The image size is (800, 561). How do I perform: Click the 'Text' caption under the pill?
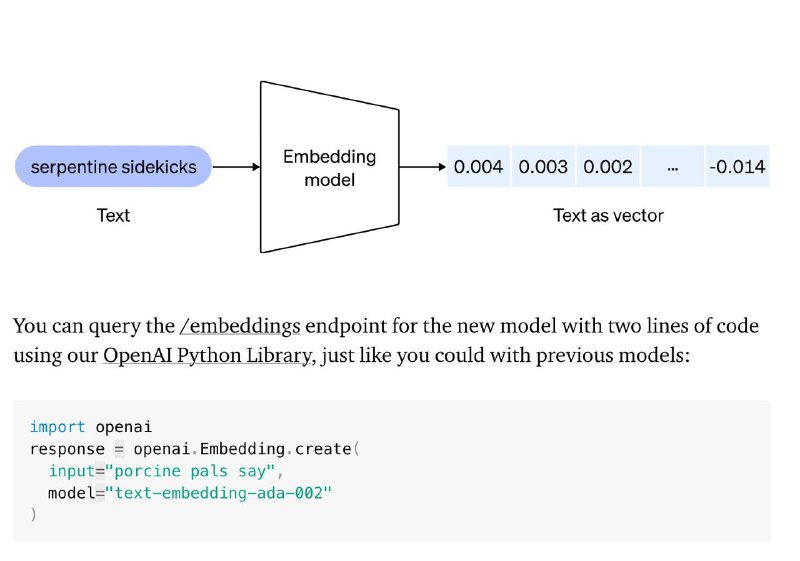click(x=113, y=215)
